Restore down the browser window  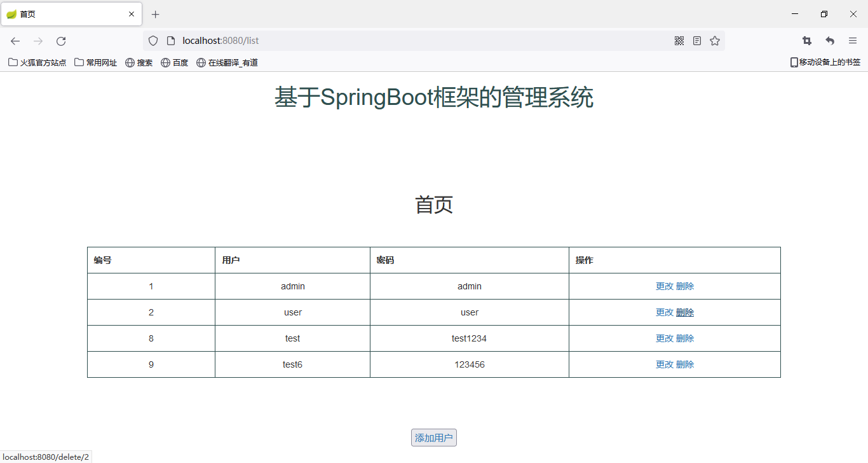pyautogui.click(x=824, y=14)
